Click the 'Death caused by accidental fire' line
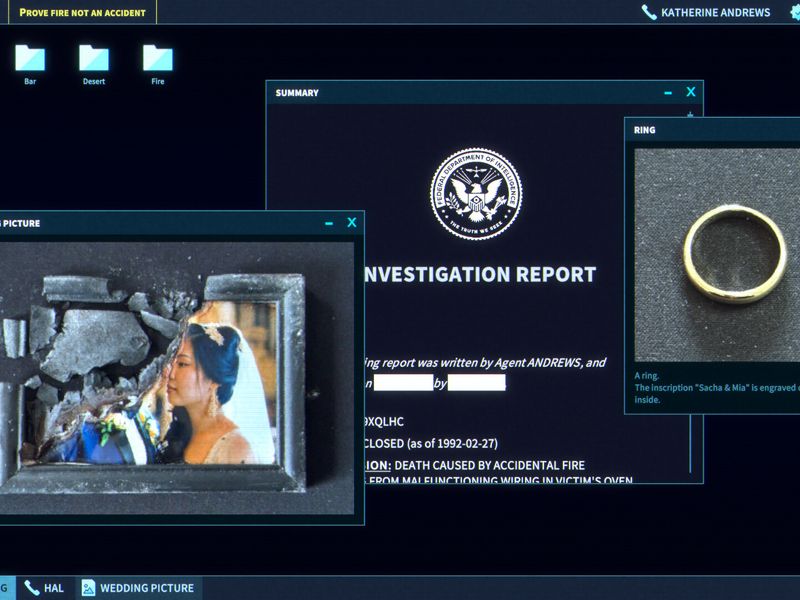This screenshot has width=800, height=600. 474,465
